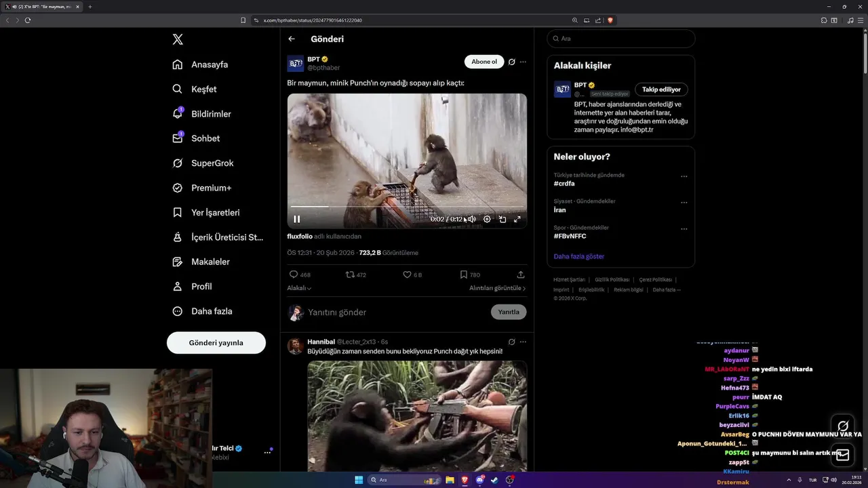The height and width of the screenshot is (488, 868).
Task: Open Steam from the taskbar
Action: (494, 480)
